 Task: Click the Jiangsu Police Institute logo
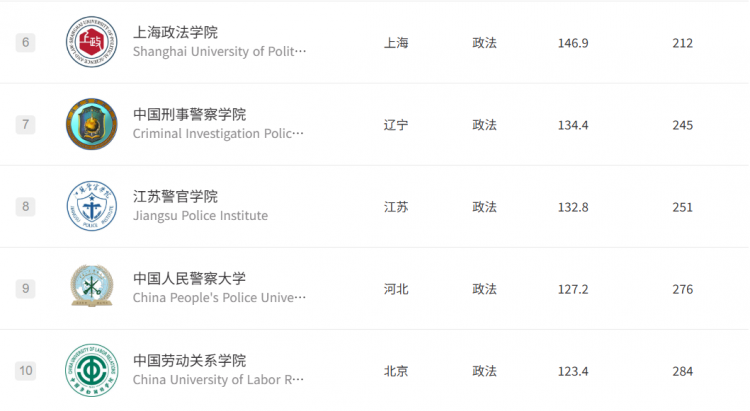[x=91, y=206]
